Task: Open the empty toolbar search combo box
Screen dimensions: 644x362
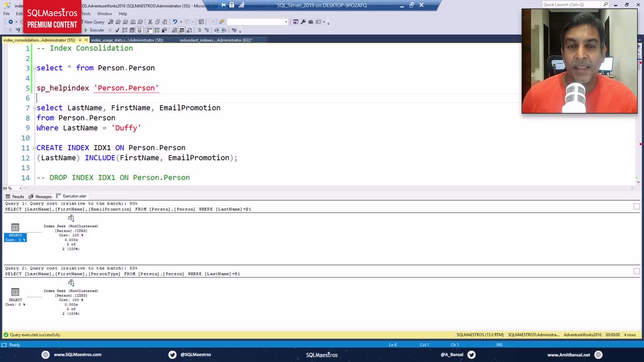Action: (x=257, y=22)
